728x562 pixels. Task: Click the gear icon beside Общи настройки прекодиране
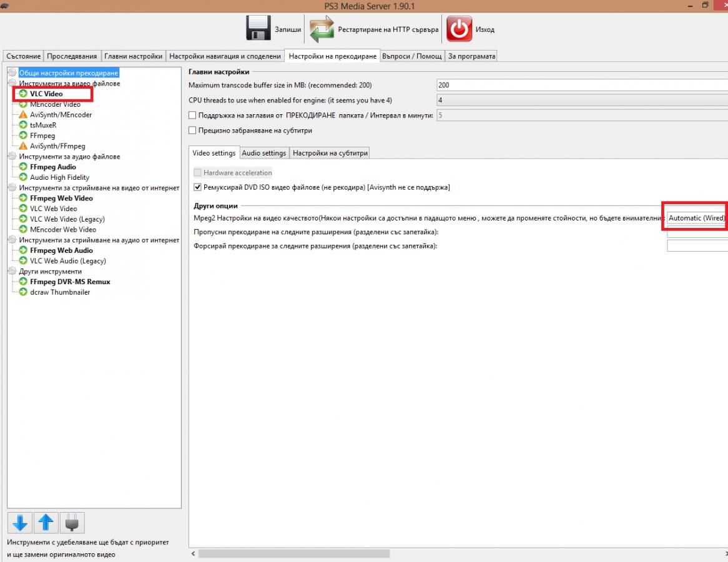12,73
